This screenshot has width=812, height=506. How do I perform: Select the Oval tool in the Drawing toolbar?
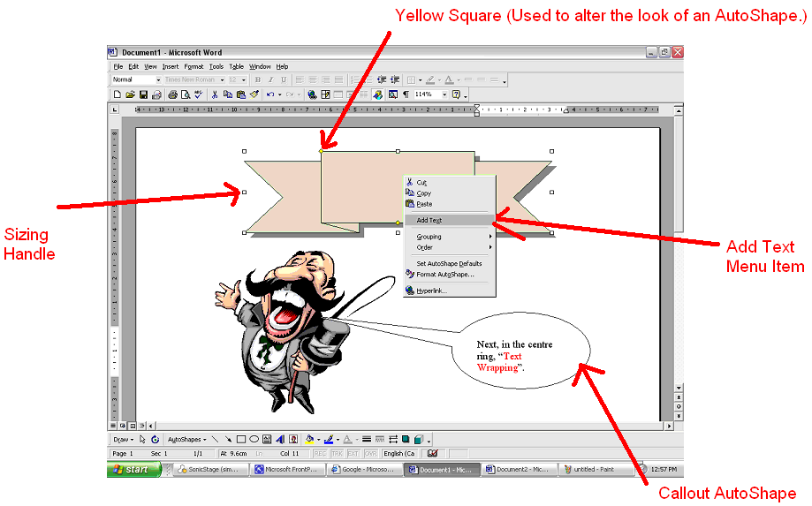(x=254, y=439)
